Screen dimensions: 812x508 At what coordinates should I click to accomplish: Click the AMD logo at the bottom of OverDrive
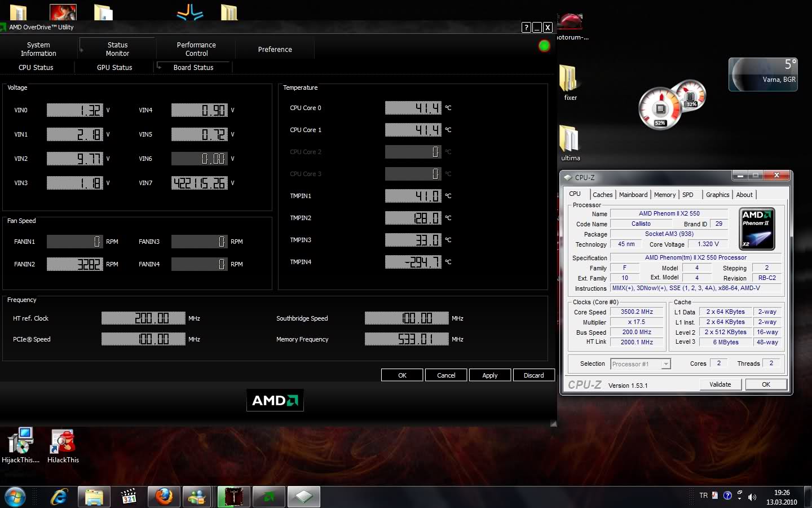[x=275, y=400]
